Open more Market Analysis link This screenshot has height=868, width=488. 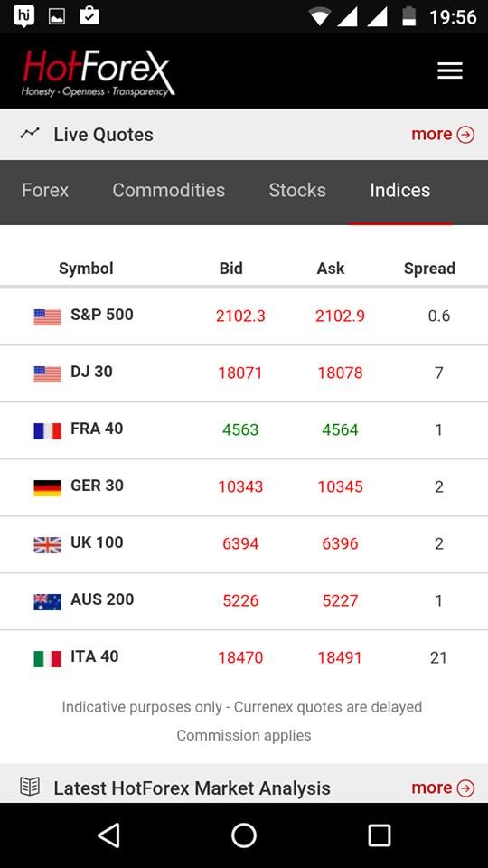(443, 788)
